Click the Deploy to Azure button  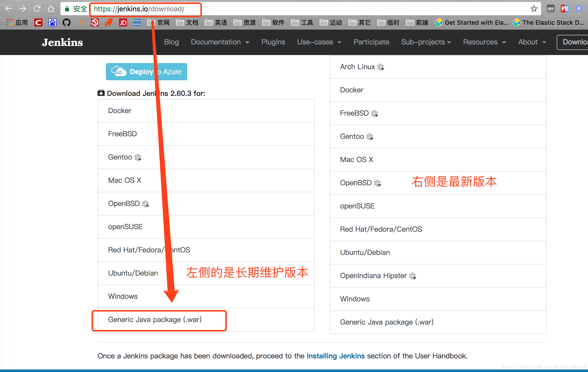(146, 72)
